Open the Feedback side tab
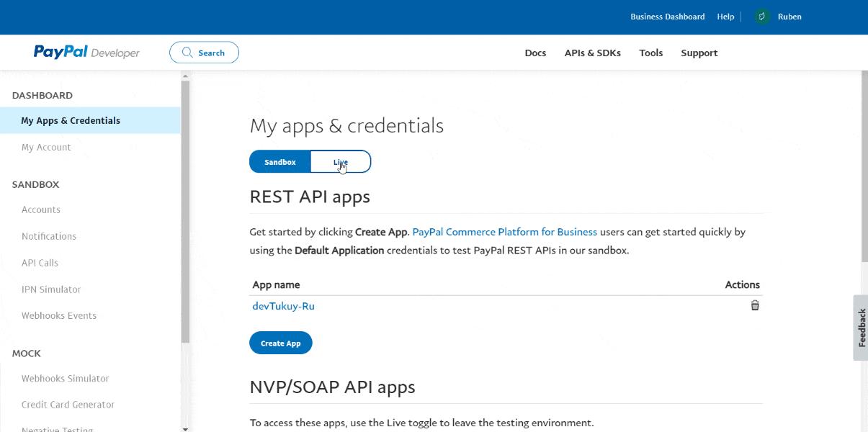Screen dimensions: 868x432 (862, 328)
